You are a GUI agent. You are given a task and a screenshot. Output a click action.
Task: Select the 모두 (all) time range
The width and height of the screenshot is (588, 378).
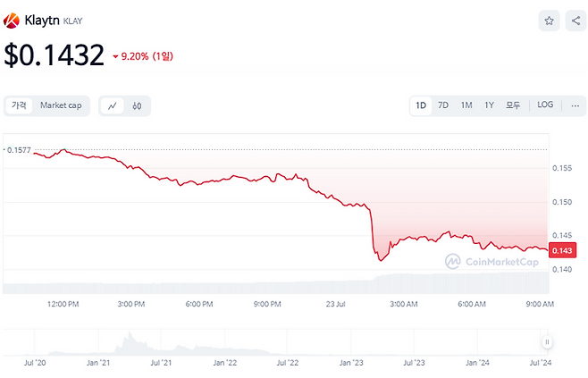(x=513, y=105)
